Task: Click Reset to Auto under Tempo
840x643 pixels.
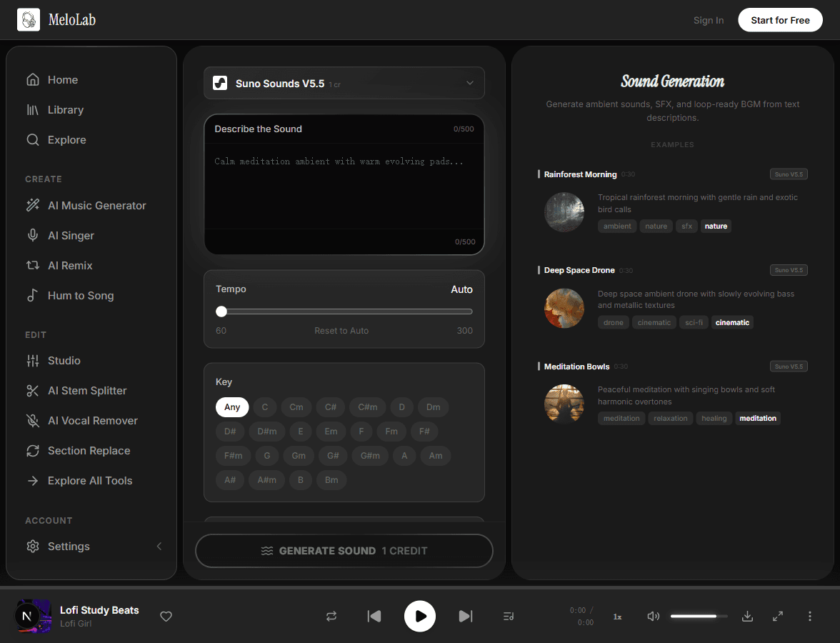Action: pyautogui.click(x=341, y=331)
